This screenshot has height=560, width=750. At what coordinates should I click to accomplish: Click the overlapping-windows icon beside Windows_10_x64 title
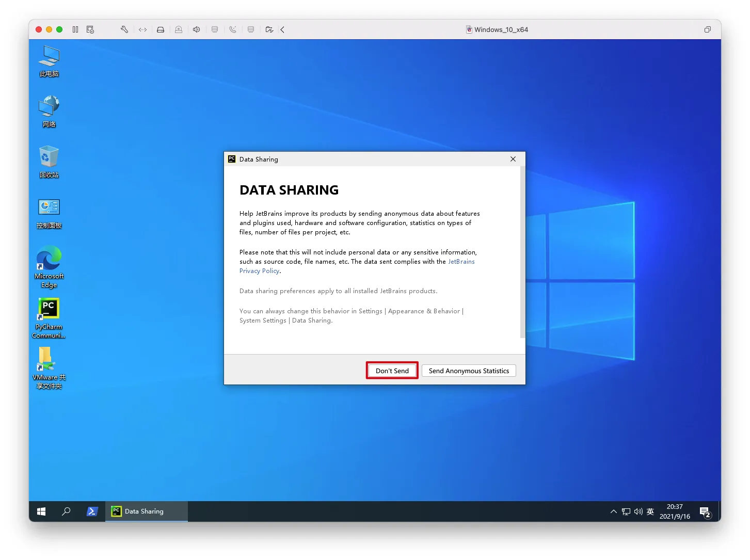pos(708,29)
